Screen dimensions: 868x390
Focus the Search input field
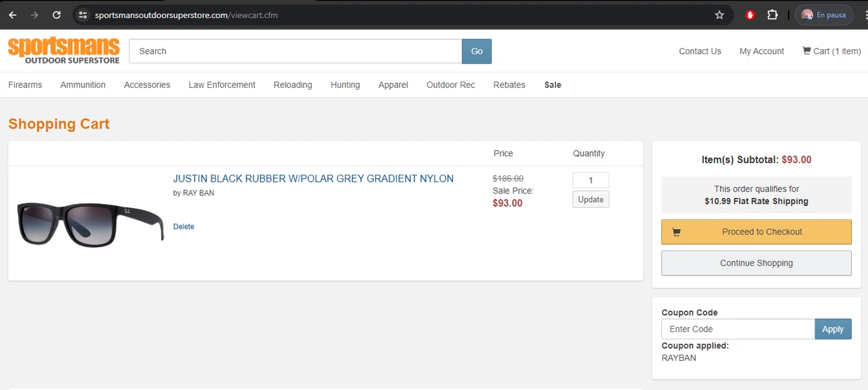(295, 51)
